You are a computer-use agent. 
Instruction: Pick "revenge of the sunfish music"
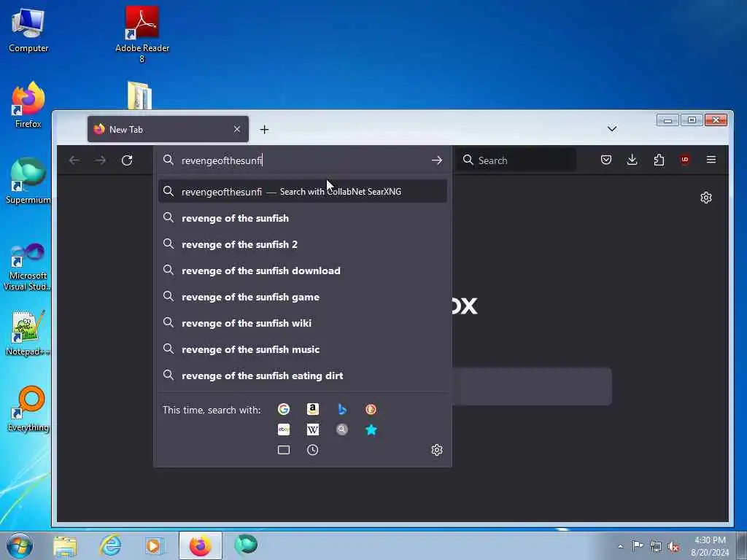(x=303, y=349)
